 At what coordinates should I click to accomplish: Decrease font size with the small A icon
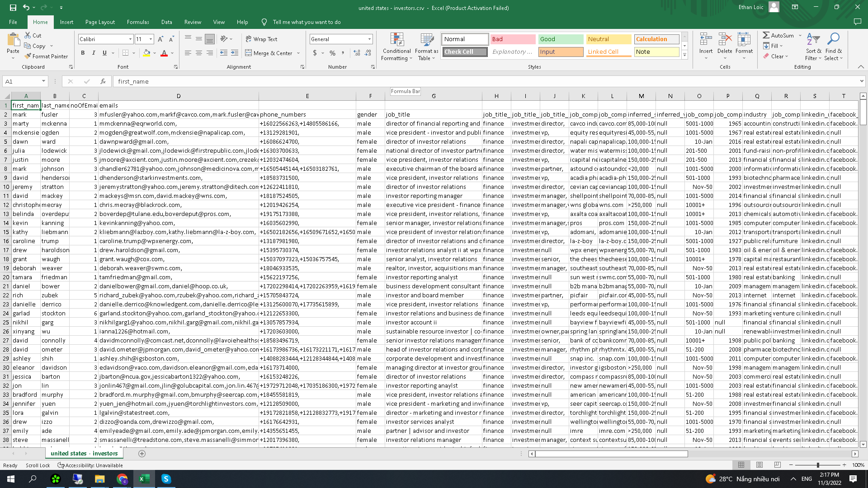(x=171, y=39)
